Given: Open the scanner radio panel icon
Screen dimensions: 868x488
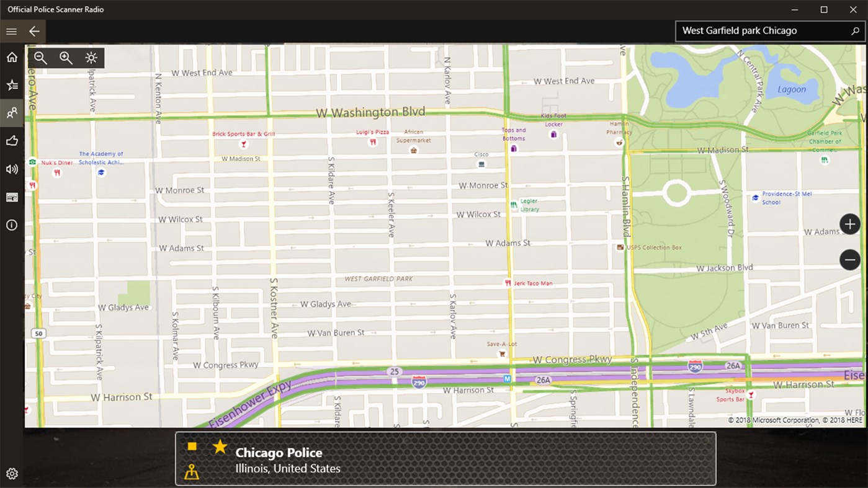Looking at the screenshot, I should point(11,197).
